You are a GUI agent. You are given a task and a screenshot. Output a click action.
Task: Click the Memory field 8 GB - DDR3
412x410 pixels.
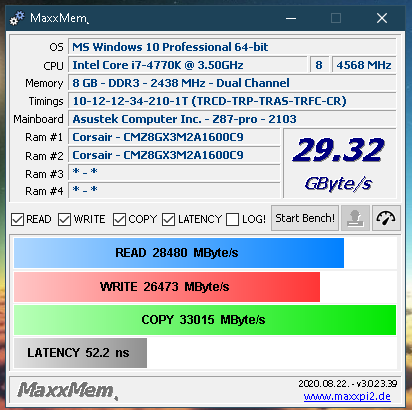tap(232, 83)
